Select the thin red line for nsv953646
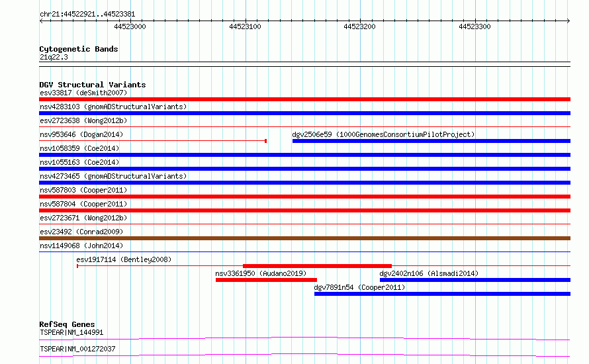The width and height of the screenshot is (589, 364). [153, 141]
